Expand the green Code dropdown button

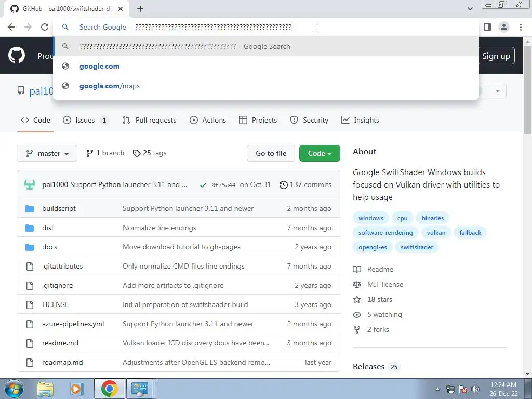coord(320,153)
